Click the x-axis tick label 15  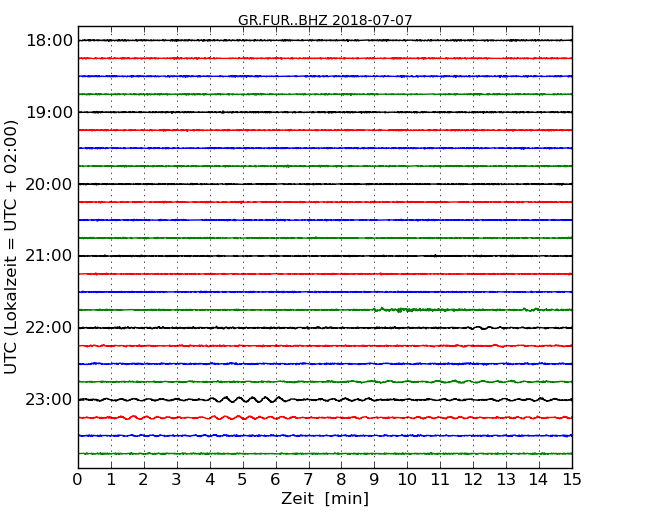(x=572, y=480)
